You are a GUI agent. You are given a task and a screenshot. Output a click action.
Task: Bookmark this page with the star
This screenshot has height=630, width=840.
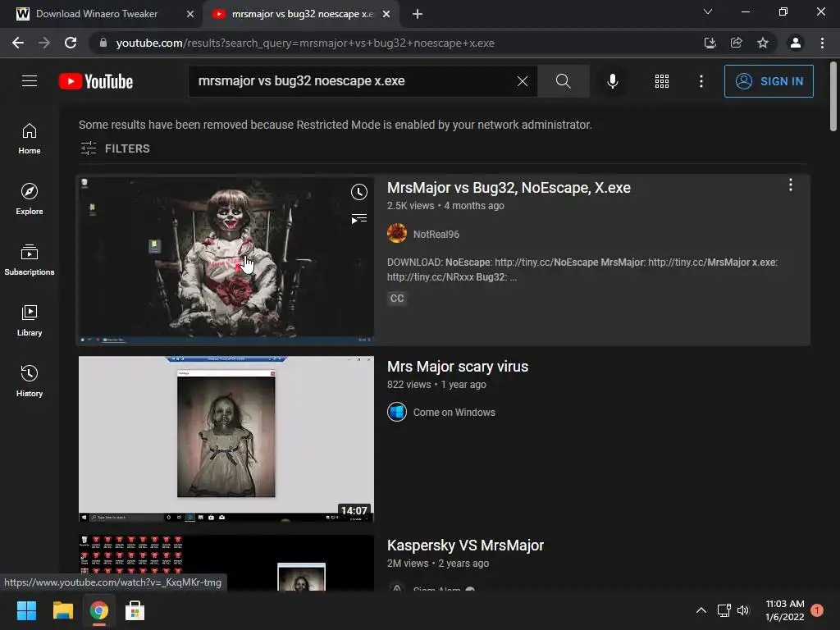pos(763,43)
